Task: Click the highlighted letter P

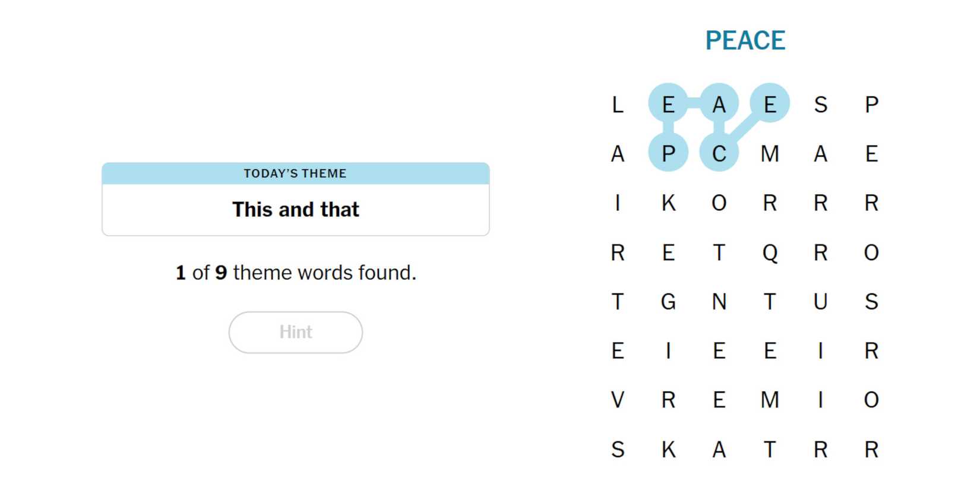Action: (x=668, y=154)
